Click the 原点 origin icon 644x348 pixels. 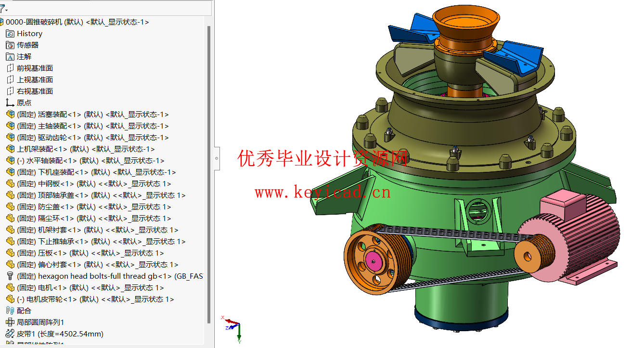11,103
